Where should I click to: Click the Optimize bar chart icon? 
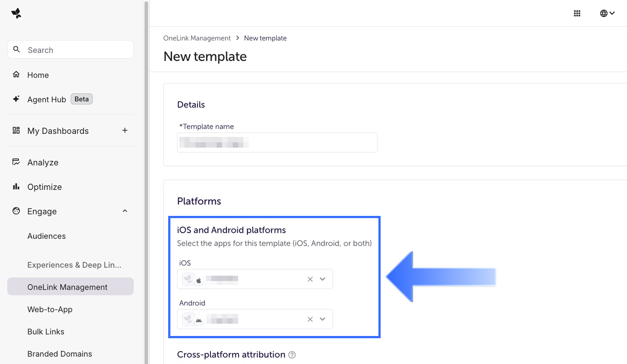[16, 187]
